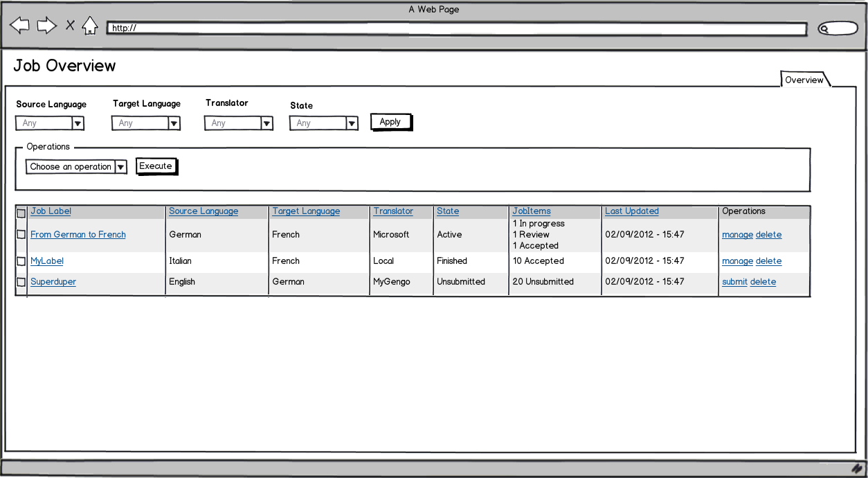Switch to the Overview tab
Image resolution: width=868 pixels, height=478 pixels.
click(x=805, y=80)
